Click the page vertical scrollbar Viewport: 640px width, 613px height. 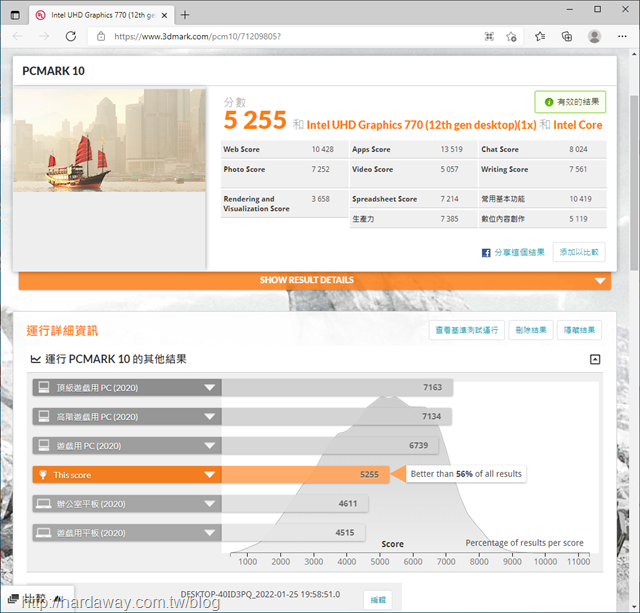click(634, 182)
